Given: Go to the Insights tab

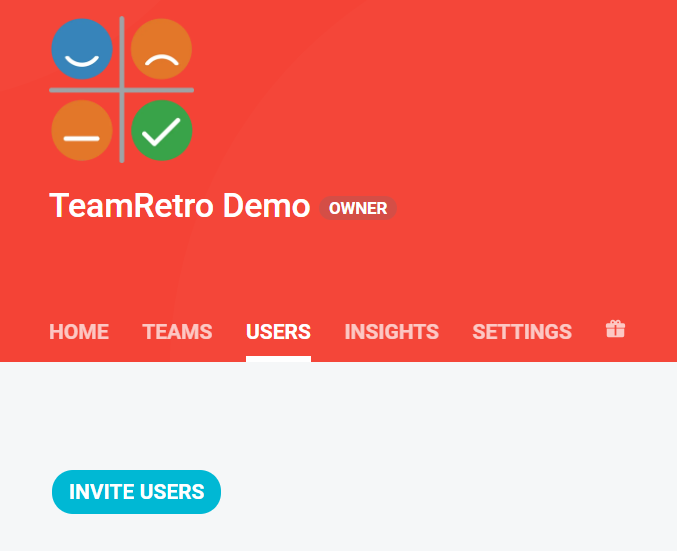Looking at the screenshot, I should 392,332.
